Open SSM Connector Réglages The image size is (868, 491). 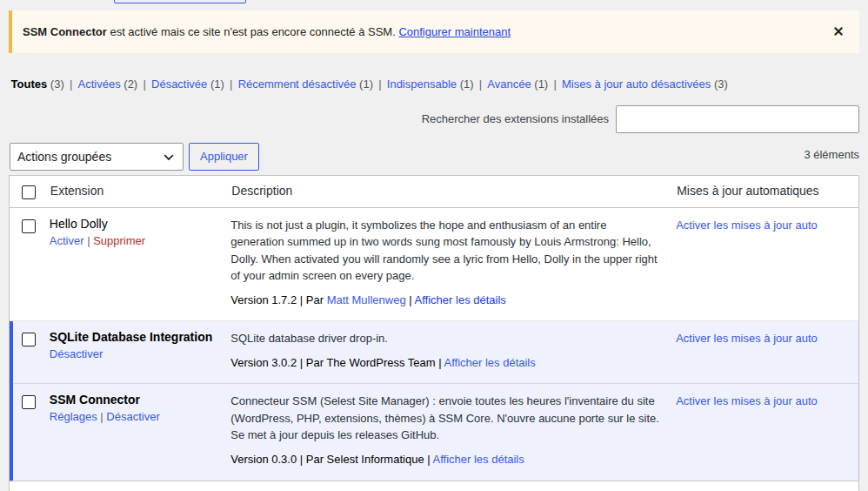(x=73, y=417)
